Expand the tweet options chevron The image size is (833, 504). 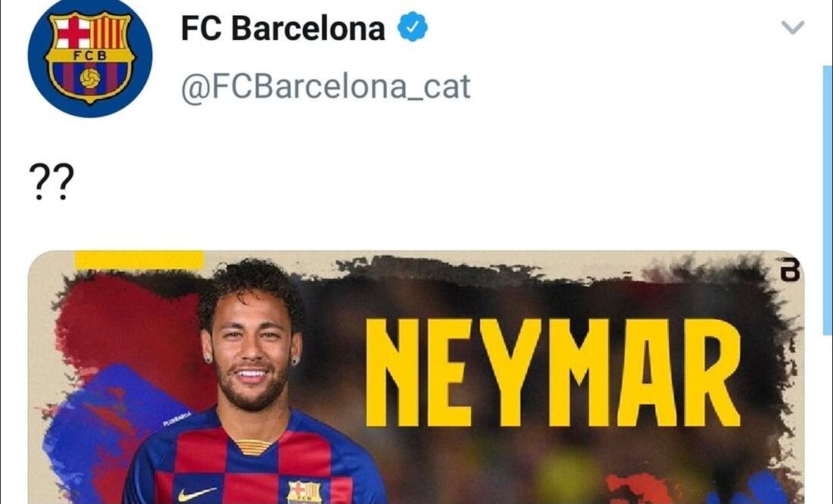(x=793, y=27)
